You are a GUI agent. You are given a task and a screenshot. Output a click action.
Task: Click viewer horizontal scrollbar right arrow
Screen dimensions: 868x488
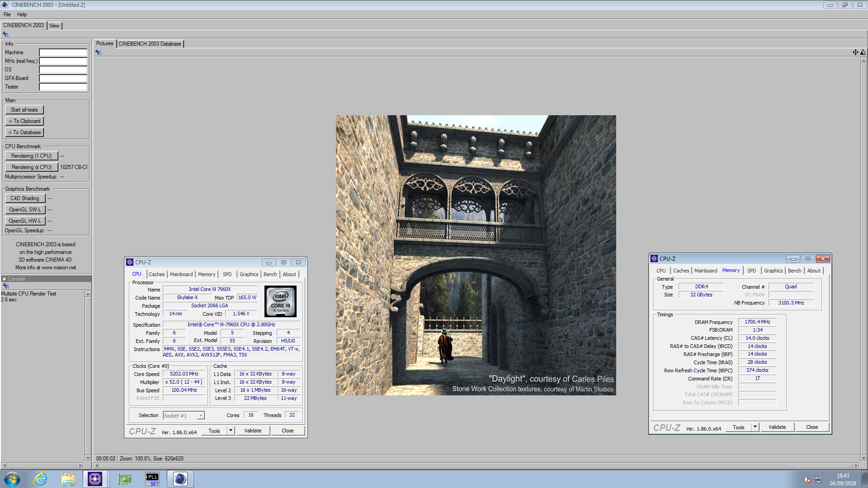855,465
